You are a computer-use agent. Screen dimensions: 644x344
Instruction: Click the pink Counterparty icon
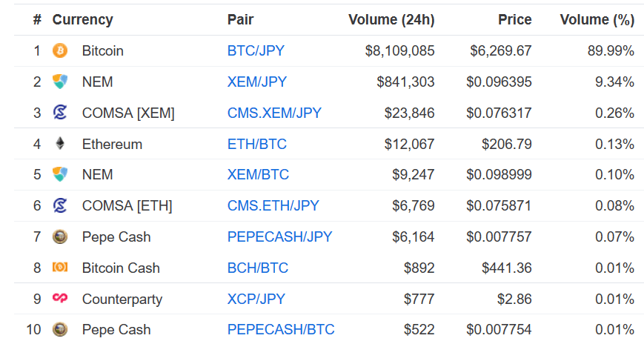coord(60,298)
